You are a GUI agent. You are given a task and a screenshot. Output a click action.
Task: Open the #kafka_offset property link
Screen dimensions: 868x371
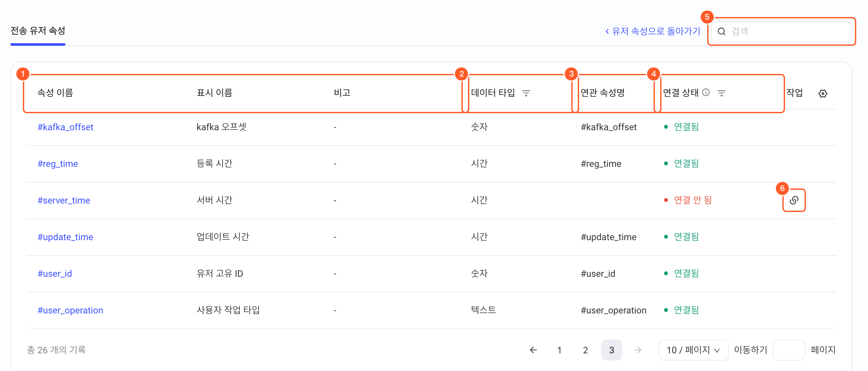click(x=65, y=127)
